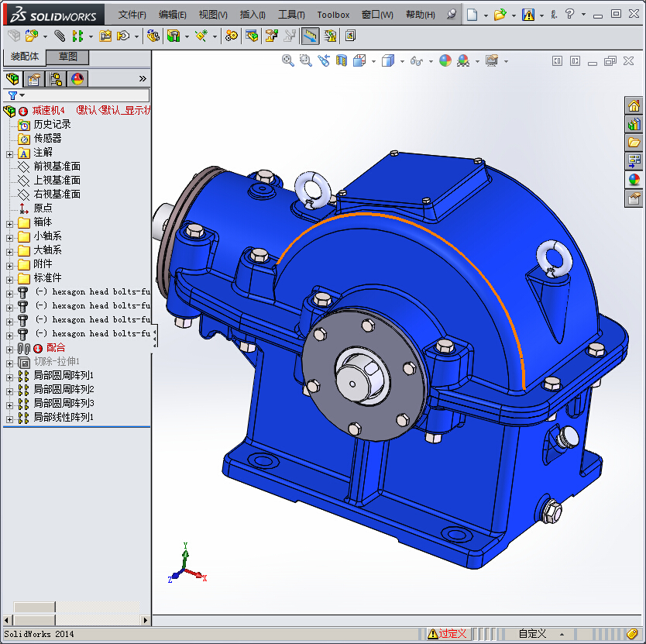Open the FeatureManager design tree tab icon
This screenshot has width=646, height=644.
[x=12, y=79]
